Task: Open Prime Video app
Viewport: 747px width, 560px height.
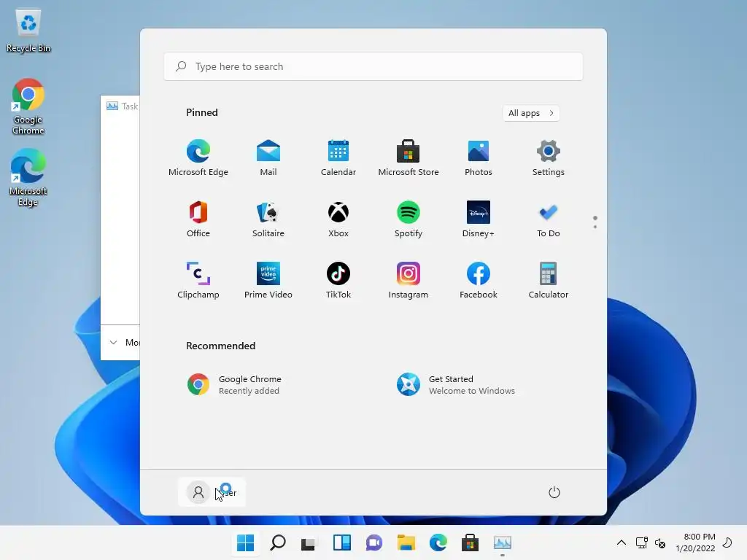Action: pos(268,281)
